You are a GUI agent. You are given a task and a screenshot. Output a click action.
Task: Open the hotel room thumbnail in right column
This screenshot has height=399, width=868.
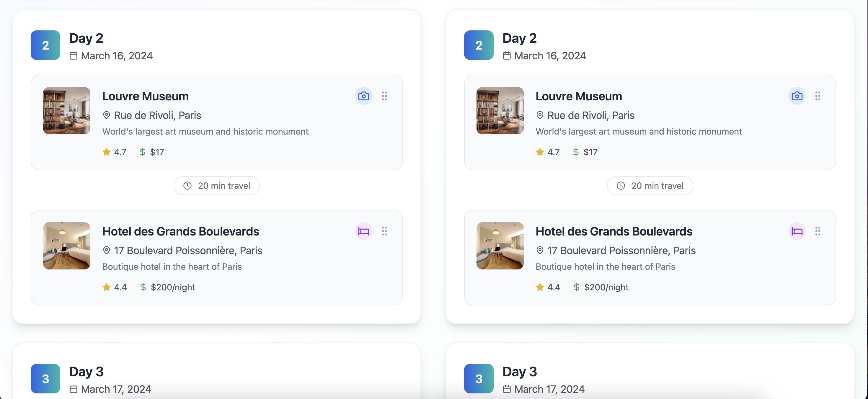[x=500, y=246]
